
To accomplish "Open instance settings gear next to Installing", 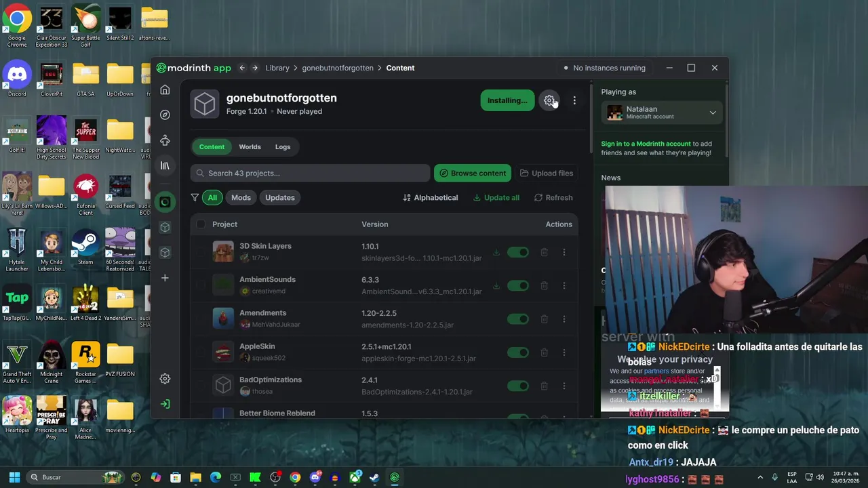I will (x=549, y=100).
